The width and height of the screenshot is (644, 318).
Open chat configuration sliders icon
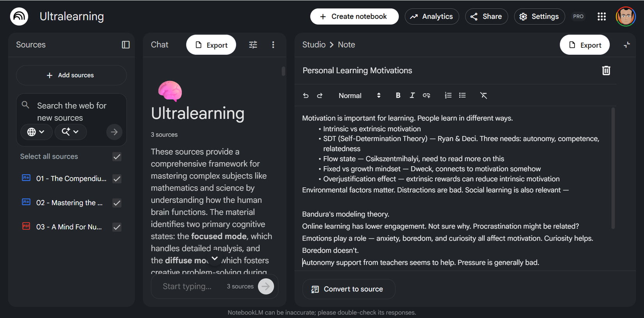point(253,45)
